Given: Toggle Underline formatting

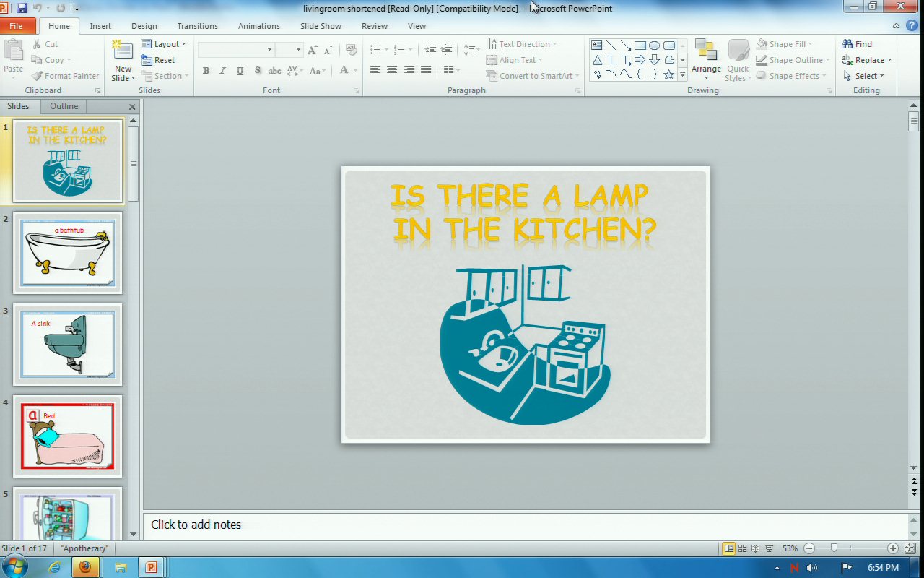Looking at the screenshot, I should [240, 71].
